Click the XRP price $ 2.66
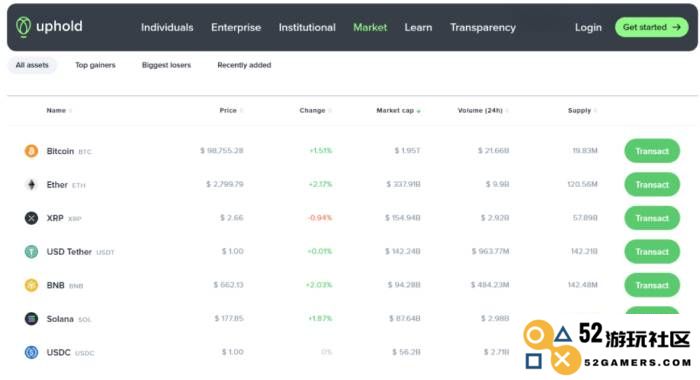Viewport: 700px width, 380px height. point(232,217)
